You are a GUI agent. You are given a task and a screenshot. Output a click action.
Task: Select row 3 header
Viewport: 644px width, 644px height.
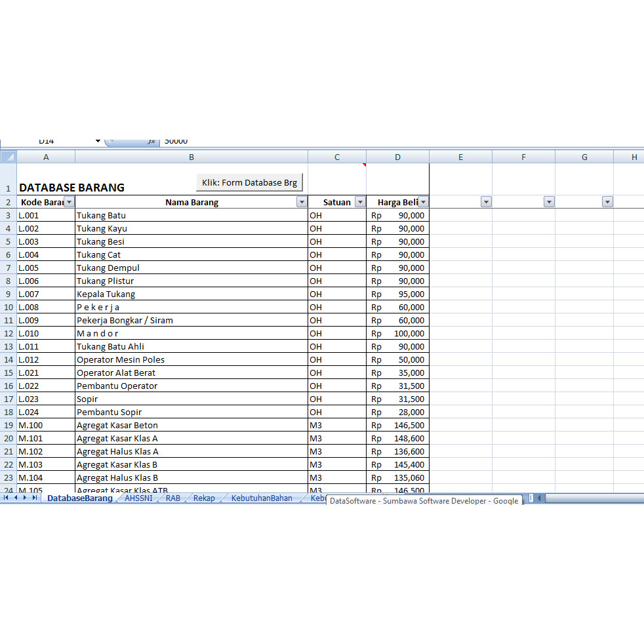pyautogui.click(x=9, y=215)
